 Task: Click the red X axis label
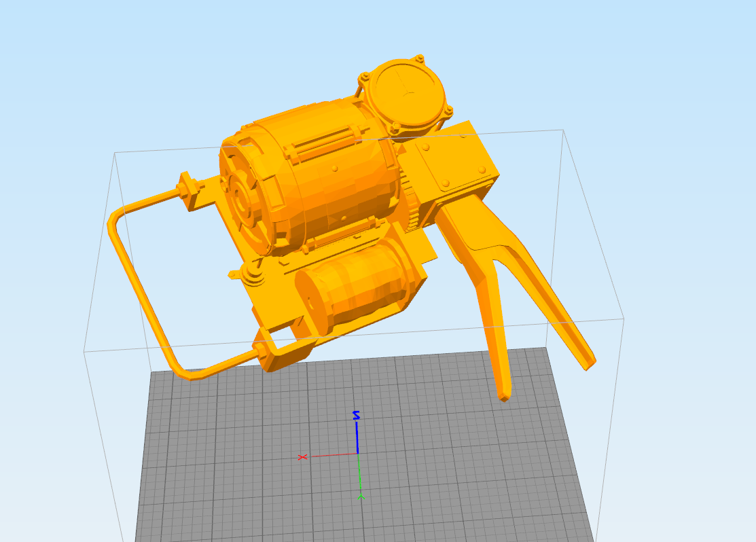click(302, 456)
